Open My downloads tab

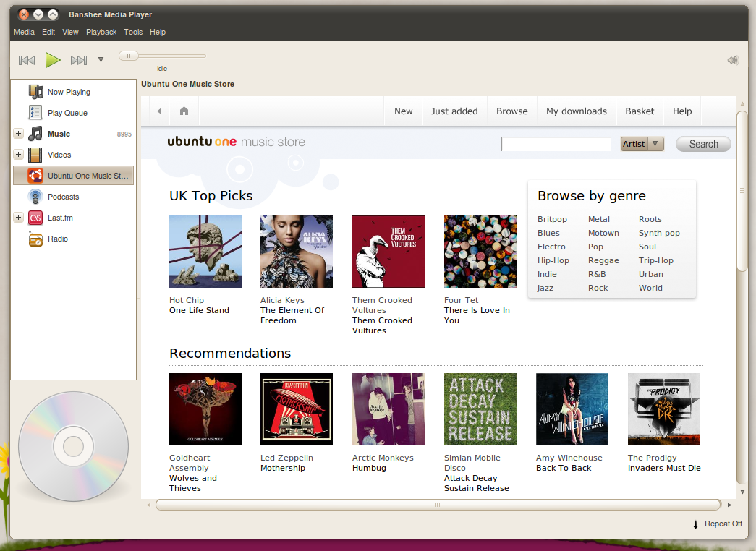coord(577,111)
